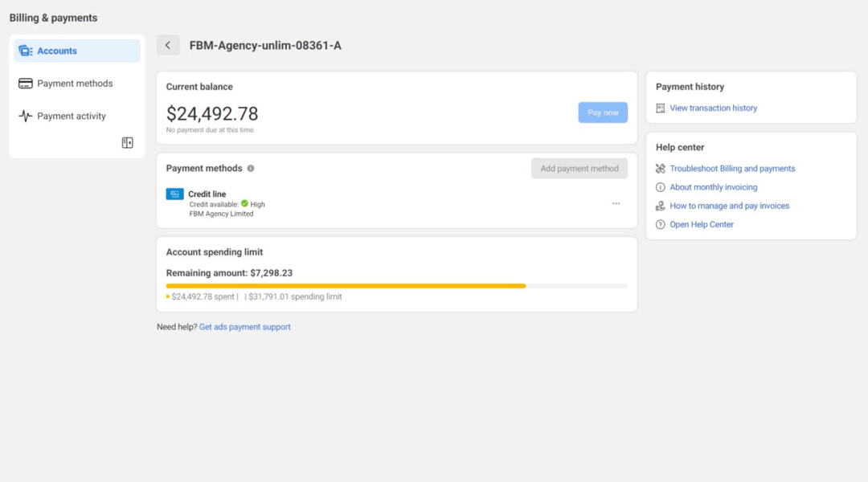Click Get ads payment support link
The width and height of the screenshot is (868, 482).
[x=245, y=327]
